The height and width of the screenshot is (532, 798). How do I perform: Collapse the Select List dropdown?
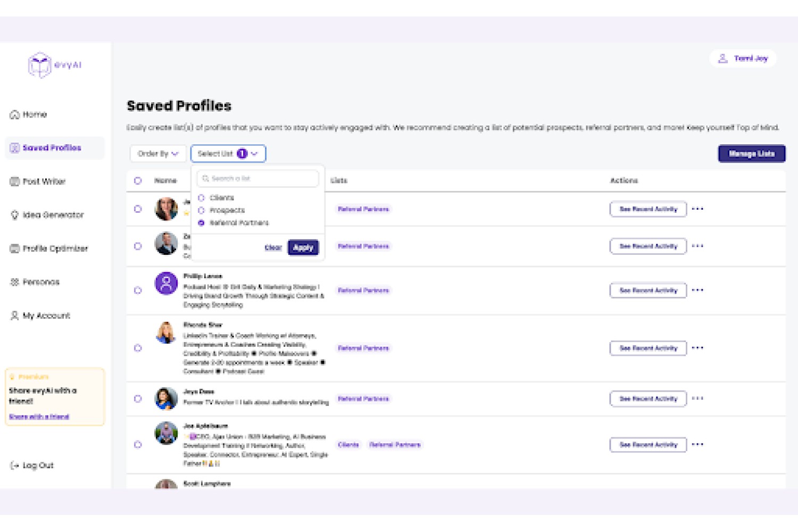[228, 154]
